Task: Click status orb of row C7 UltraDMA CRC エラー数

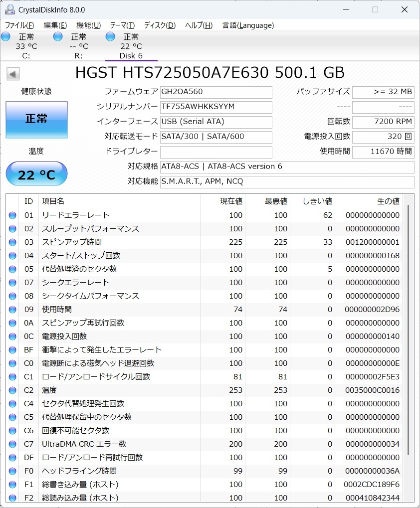Action: pos(12,444)
